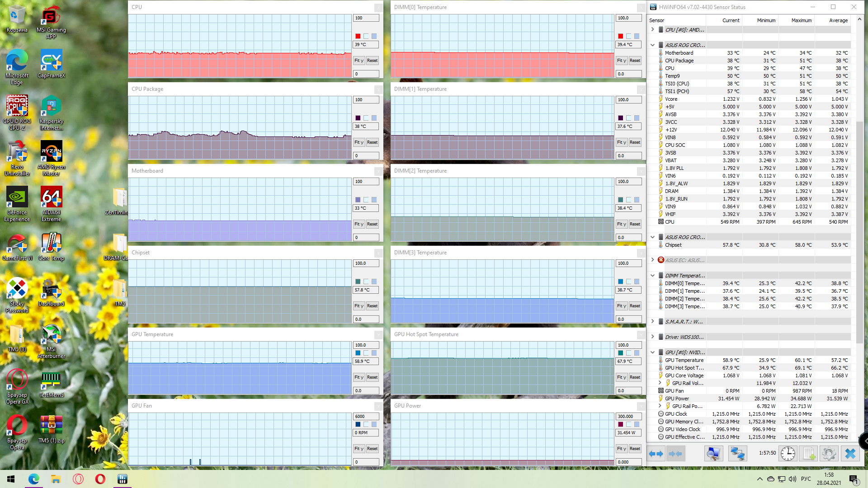868x488 pixels.
Task: Toggle the light blue box in Chipset graph
Action: pyautogui.click(x=374, y=282)
